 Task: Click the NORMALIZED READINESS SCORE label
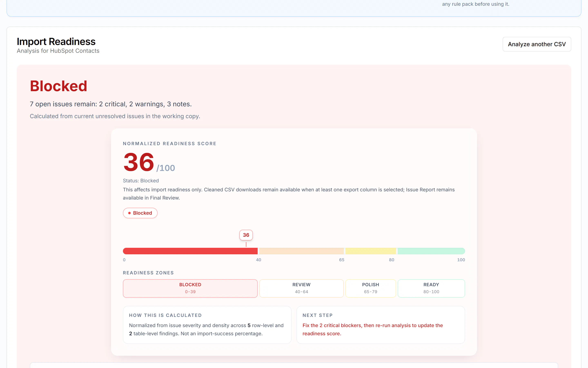170,144
